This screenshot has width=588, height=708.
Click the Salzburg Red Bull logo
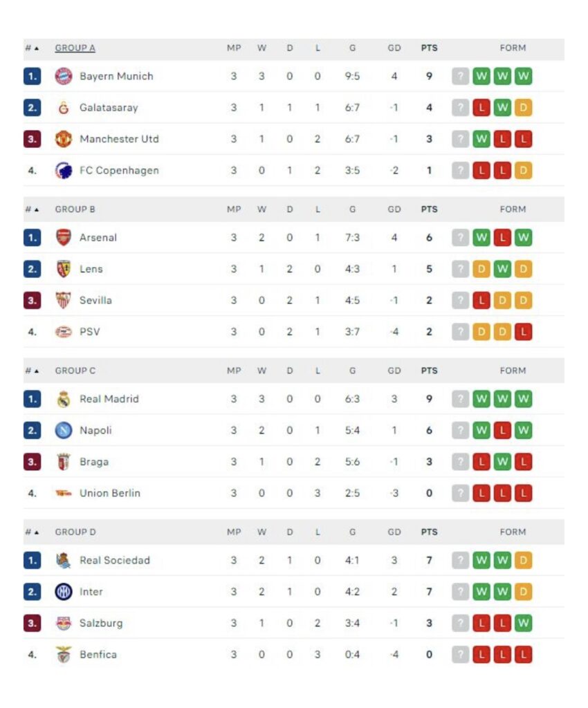click(x=64, y=623)
